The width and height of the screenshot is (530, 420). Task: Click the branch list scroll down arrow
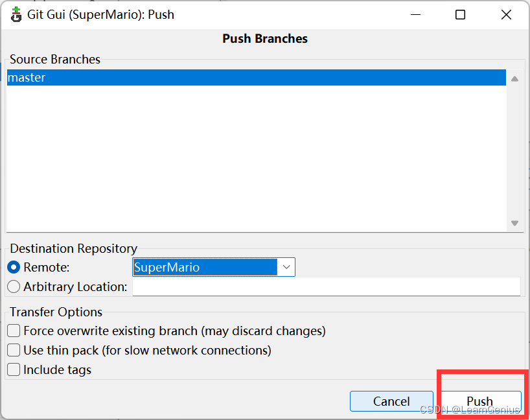(x=515, y=223)
